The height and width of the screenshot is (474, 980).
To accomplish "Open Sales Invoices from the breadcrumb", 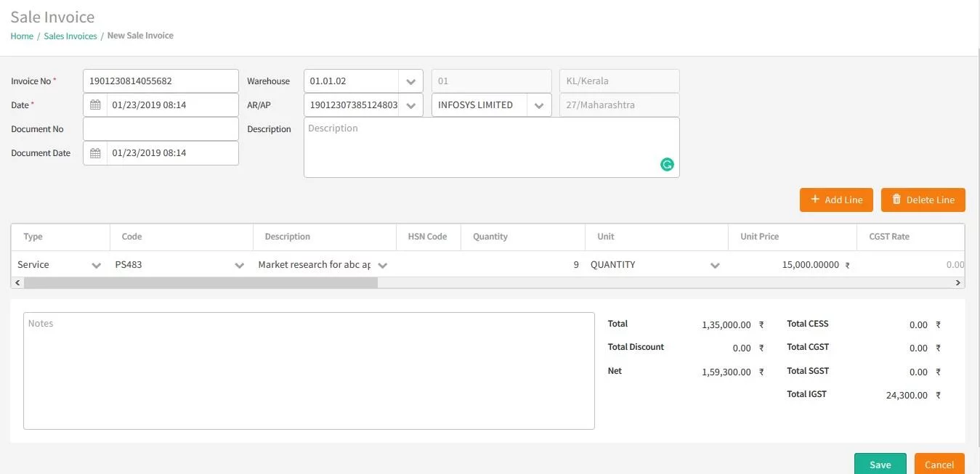I will (x=70, y=35).
